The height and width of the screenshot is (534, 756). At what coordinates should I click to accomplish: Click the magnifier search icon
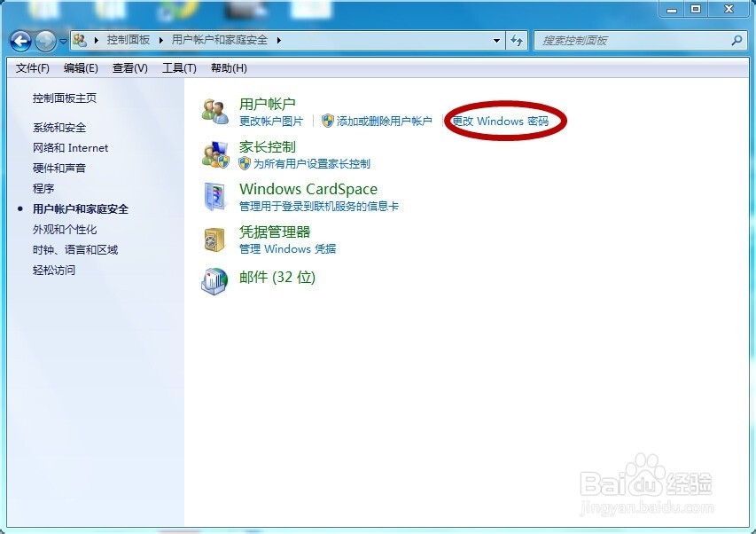(x=737, y=41)
